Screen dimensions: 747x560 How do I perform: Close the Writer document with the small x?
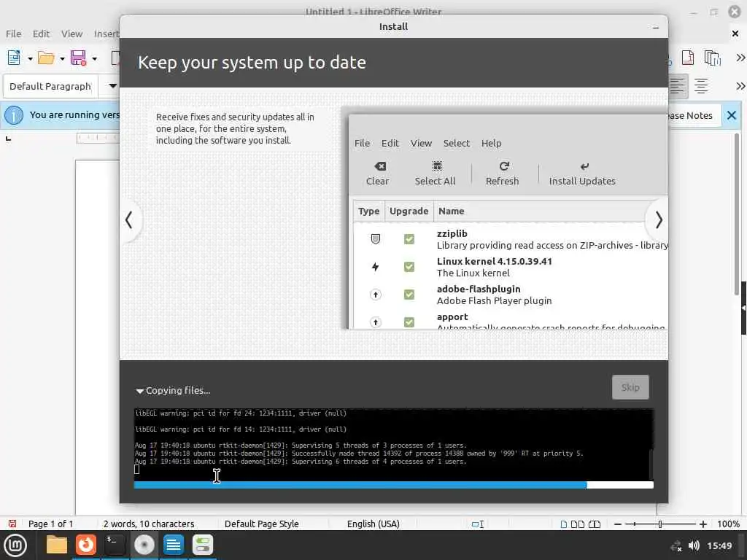pos(735,34)
